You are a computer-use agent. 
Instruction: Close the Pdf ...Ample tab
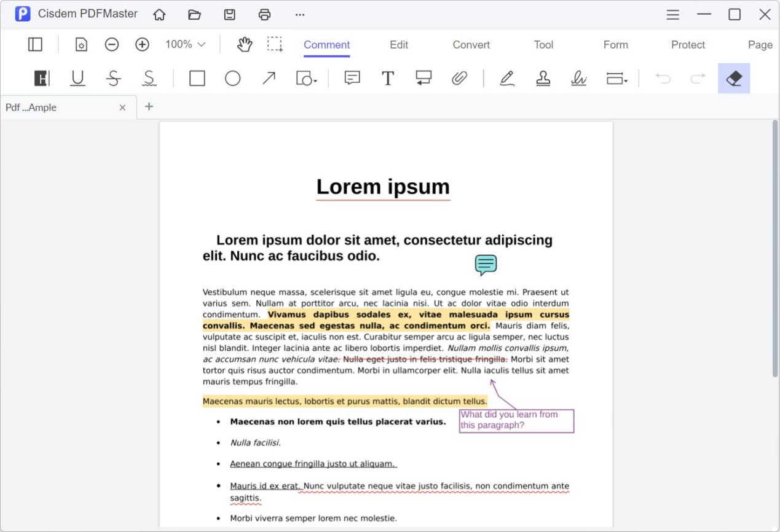click(x=122, y=108)
